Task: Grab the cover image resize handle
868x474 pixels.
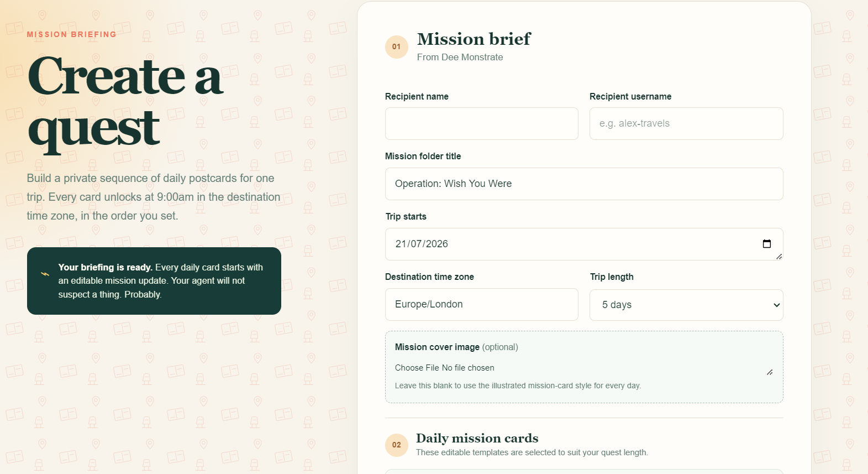Action: pos(770,372)
